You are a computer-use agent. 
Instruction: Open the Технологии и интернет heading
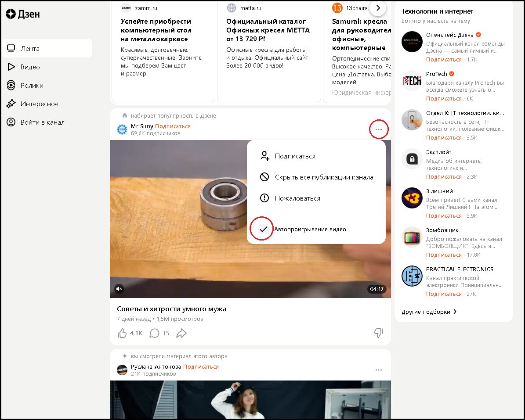click(437, 11)
